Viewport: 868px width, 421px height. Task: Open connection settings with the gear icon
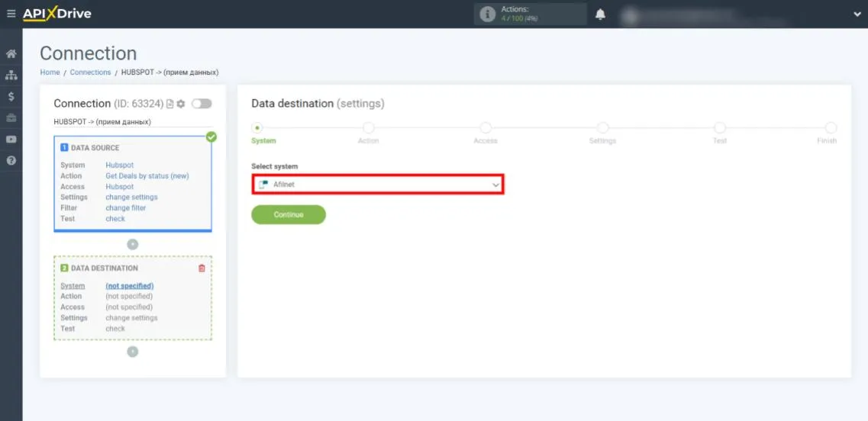point(181,104)
